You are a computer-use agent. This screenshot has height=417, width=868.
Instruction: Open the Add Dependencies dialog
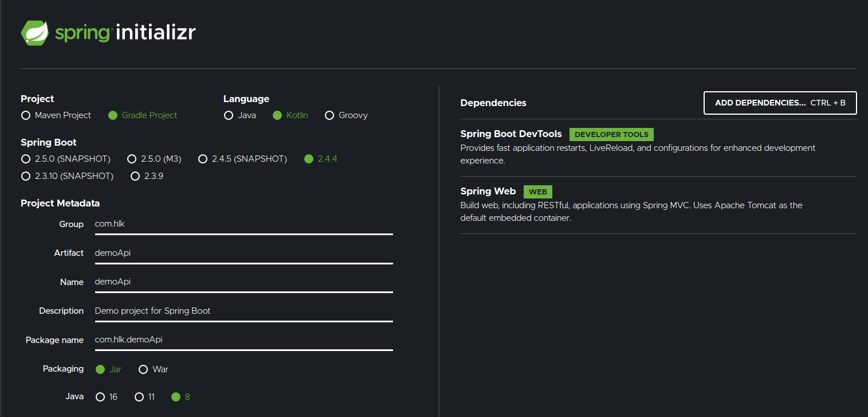pos(780,103)
